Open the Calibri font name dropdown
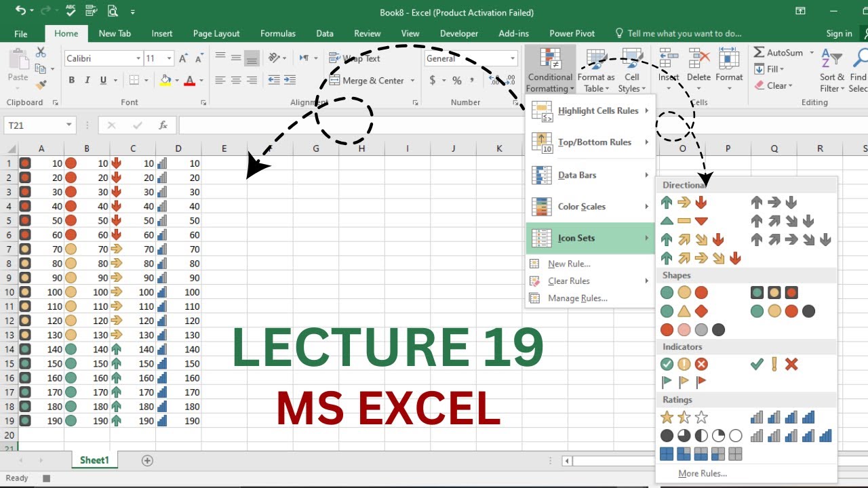This screenshot has width=868, height=488. [138, 58]
